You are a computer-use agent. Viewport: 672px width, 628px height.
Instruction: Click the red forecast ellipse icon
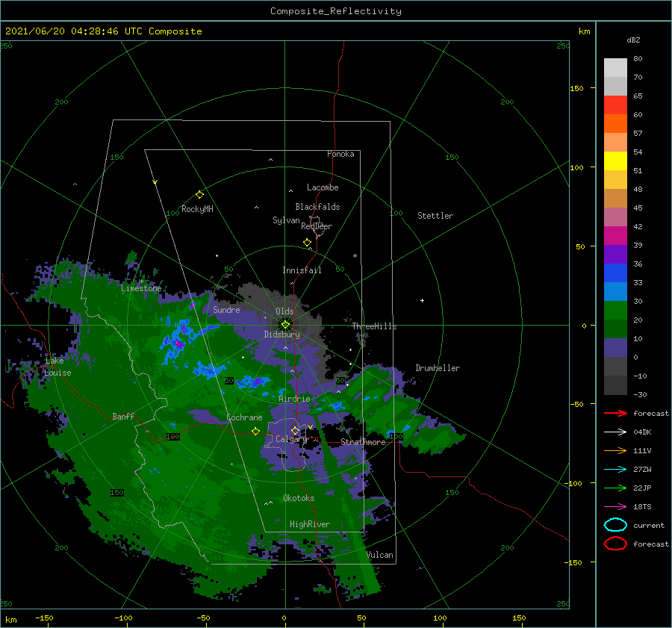coord(615,544)
